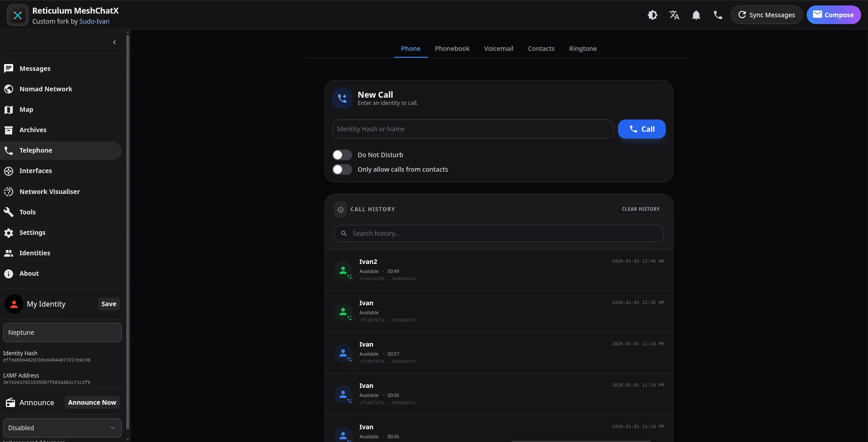Open the language translate icon
This screenshot has width=868, height=442.
(674, 15)
